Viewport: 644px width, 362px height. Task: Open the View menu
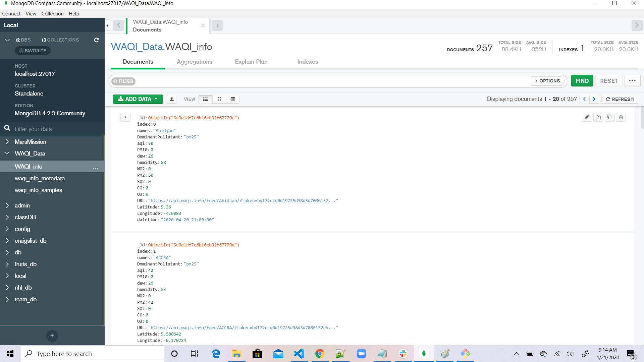pos(31,14)
